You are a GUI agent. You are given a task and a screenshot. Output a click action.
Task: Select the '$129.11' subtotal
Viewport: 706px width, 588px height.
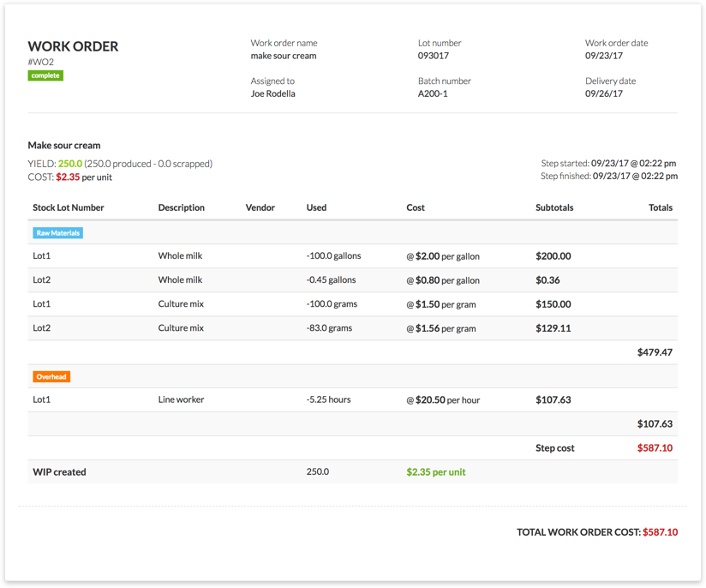(553, 328)
